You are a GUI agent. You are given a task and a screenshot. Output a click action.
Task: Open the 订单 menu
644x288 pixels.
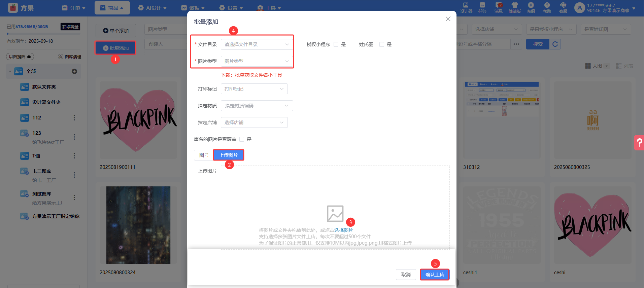pos(74,8)
